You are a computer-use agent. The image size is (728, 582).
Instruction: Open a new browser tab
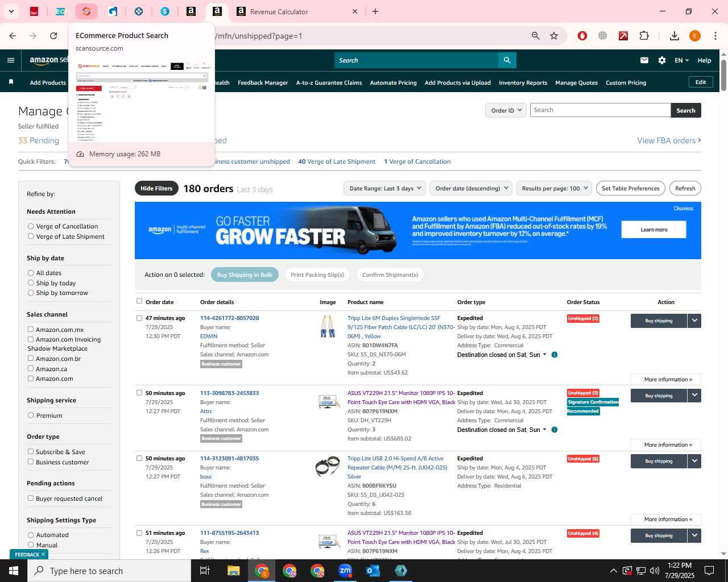[x=375, y=11]
